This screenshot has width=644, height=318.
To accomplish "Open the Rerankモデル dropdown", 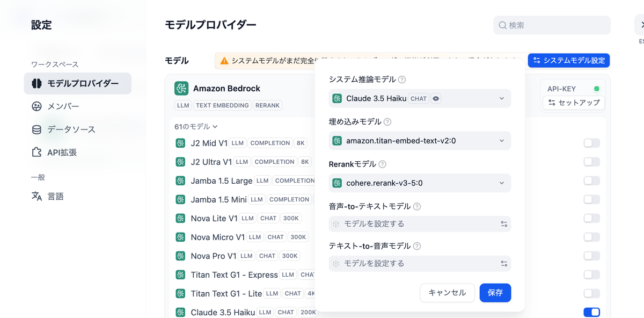I will coord(420,183).
